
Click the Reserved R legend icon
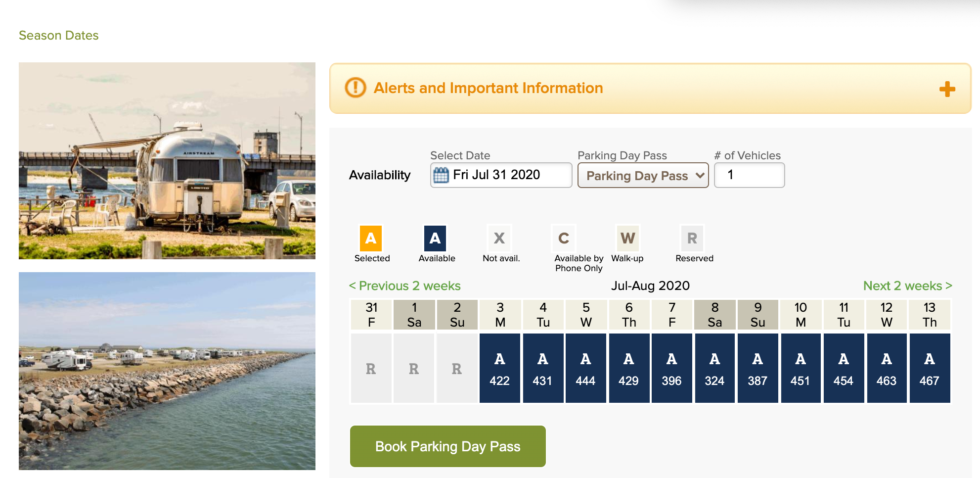tap(692, 239)
